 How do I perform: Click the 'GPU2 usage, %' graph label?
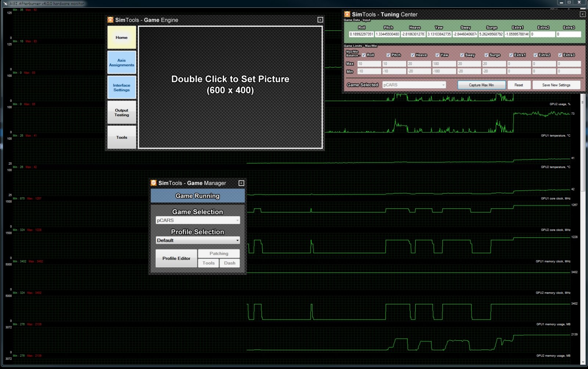pyautogui.click(x=560, y=104)
